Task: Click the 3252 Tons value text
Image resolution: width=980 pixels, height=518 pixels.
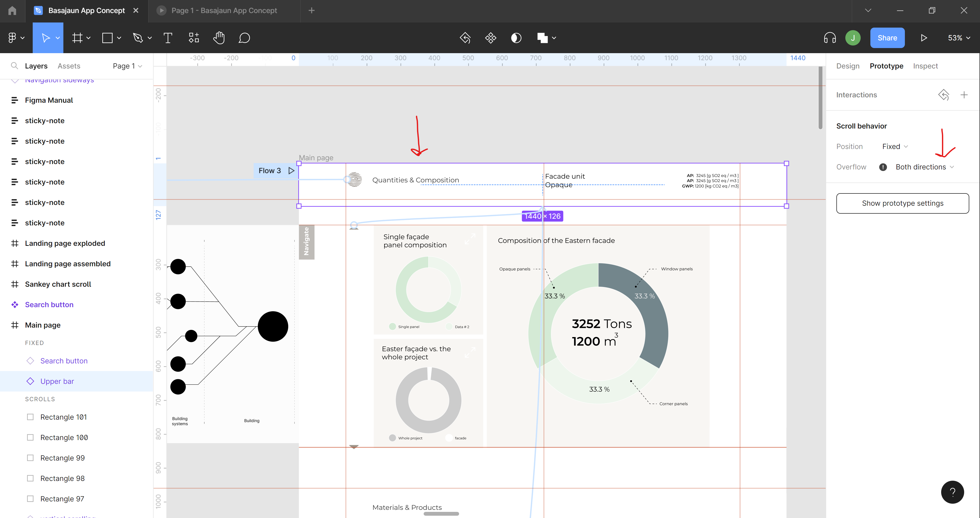Action: pos(602,324)
